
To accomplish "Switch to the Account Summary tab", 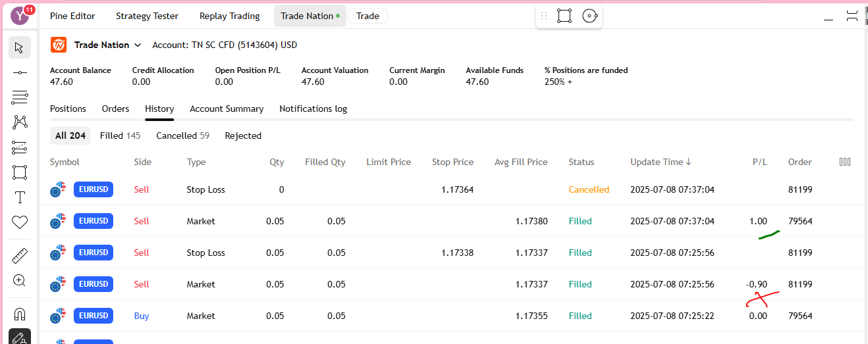I will (227, 109).
